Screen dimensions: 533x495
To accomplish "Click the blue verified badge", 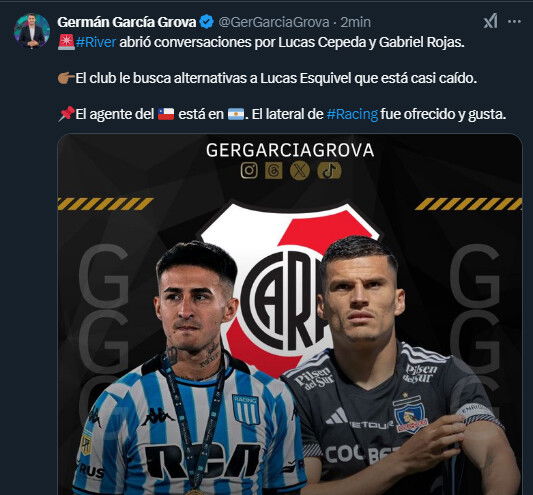I will coord(206,22).
